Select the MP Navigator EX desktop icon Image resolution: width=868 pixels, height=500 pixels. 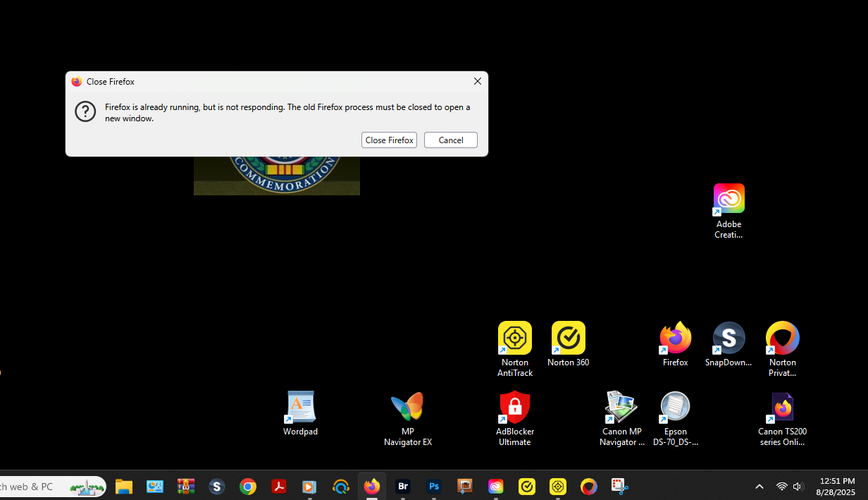pos(407,418)
